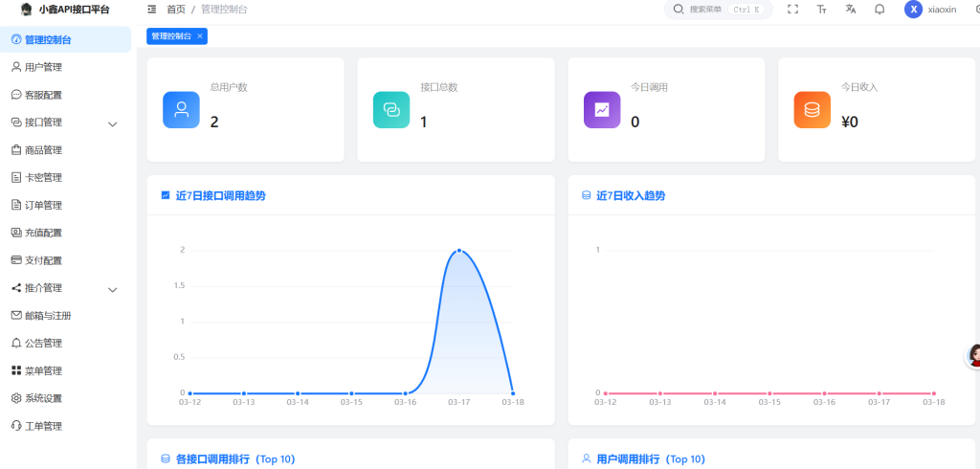The height and width of the screenshot is (469, 980).
Task: Click the purple today's calls chart icon
Action: point(602,110)
